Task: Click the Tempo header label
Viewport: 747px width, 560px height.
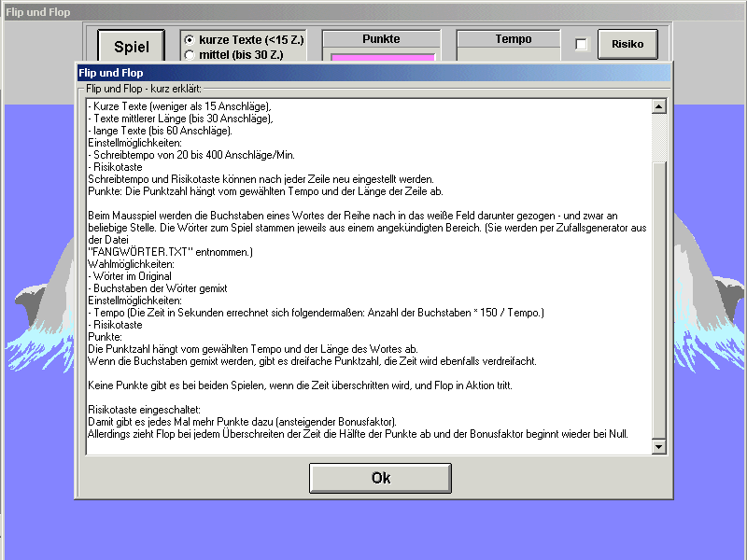Action: [514, 39]
